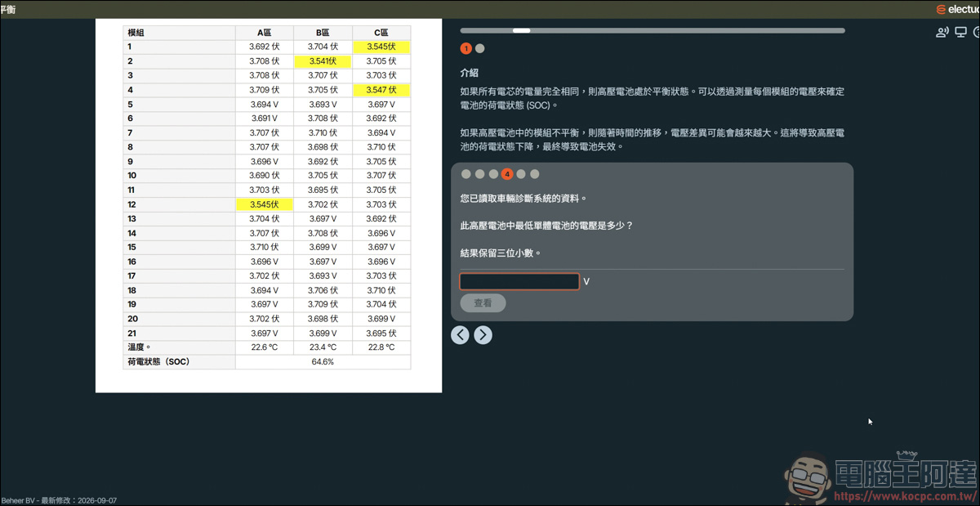Jump to the sixth question step dot
Image resolution: width=980 pixels, height=506 pixels.
click(535, 174)
